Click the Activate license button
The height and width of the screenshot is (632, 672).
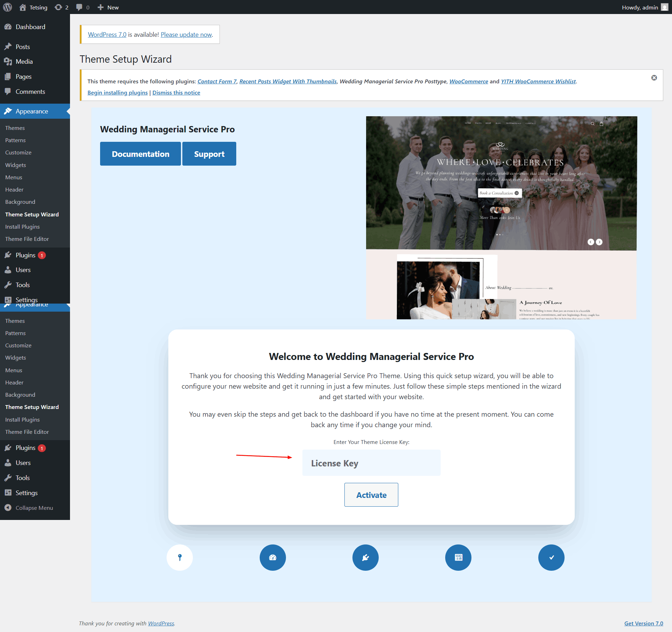click(371, 495)
